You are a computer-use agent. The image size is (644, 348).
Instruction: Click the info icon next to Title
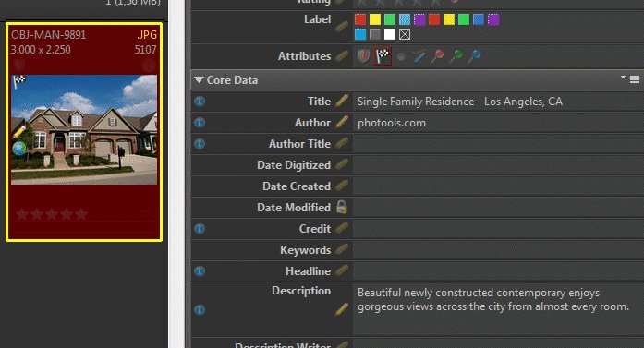pos(200,102)
